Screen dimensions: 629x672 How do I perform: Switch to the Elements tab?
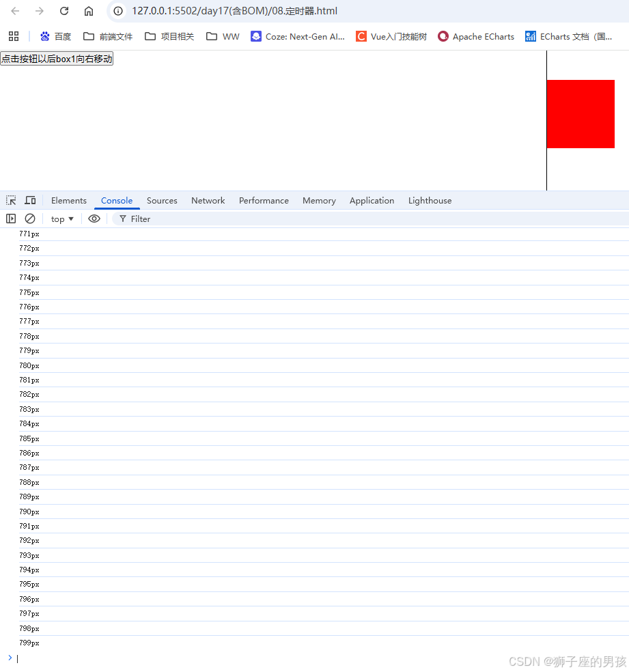pyautogui.click(x=68, y=201)
